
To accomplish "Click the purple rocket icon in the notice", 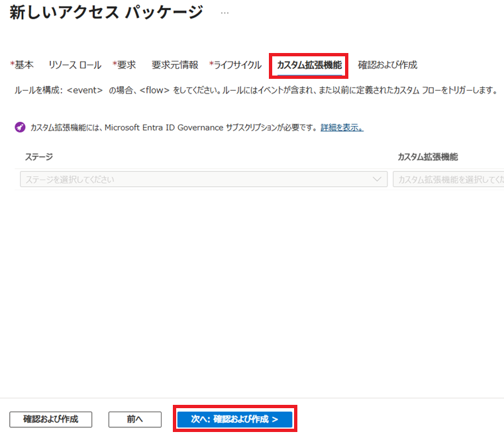I will 20,127.
